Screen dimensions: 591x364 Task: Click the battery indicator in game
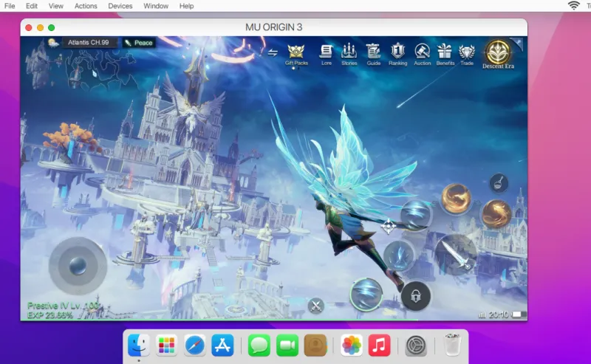(519, 315)
